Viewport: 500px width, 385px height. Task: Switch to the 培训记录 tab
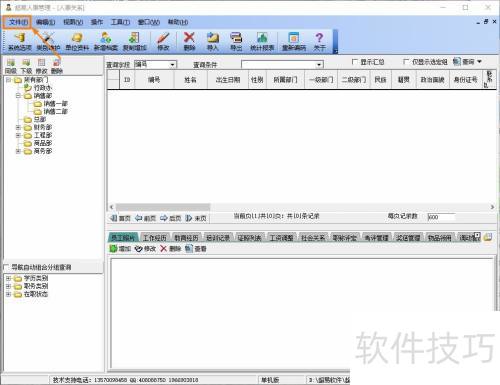point(218,238)
